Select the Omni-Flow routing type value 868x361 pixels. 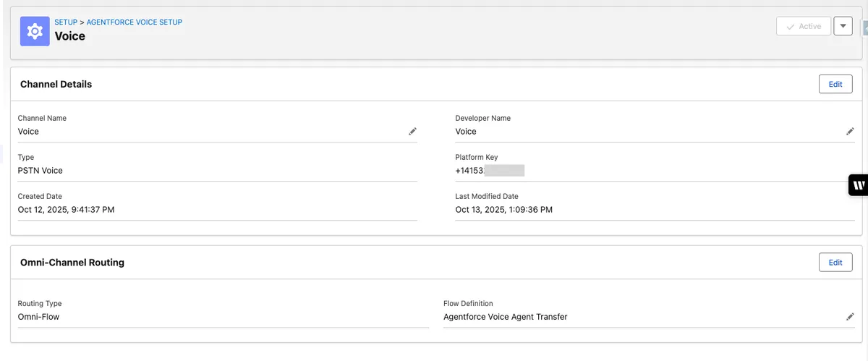(x=40, y=317)
